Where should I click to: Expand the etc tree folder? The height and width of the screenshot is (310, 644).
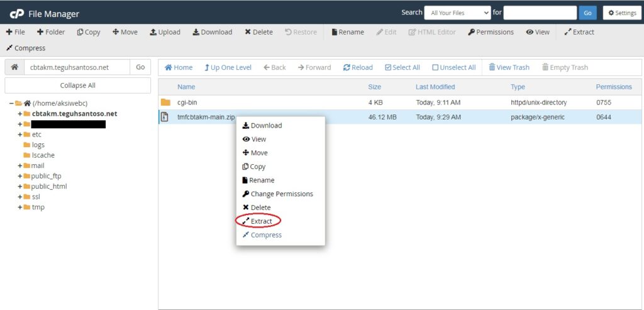pyautogui.click(x=19, y=135)
